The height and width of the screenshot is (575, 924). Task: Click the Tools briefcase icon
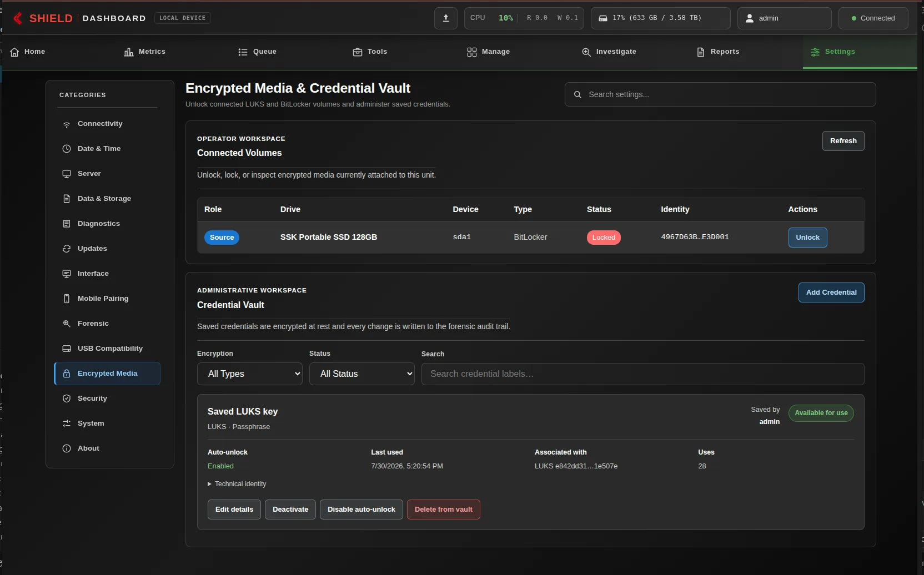click(x=358, y=52)
